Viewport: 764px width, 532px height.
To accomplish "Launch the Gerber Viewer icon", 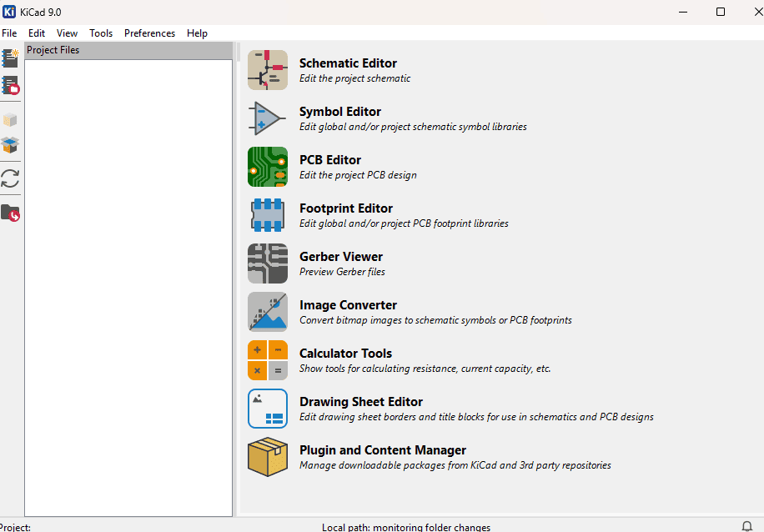I will tap(268, 263).
